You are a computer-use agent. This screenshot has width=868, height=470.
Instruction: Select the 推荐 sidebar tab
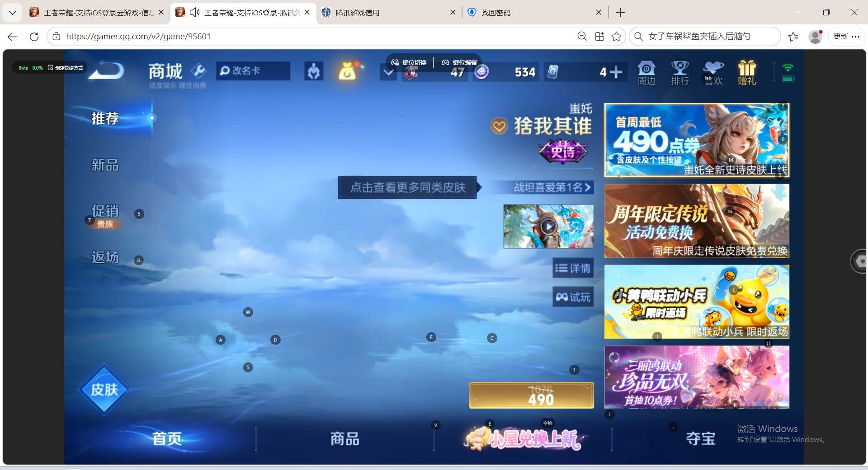[x=105, y=118]
